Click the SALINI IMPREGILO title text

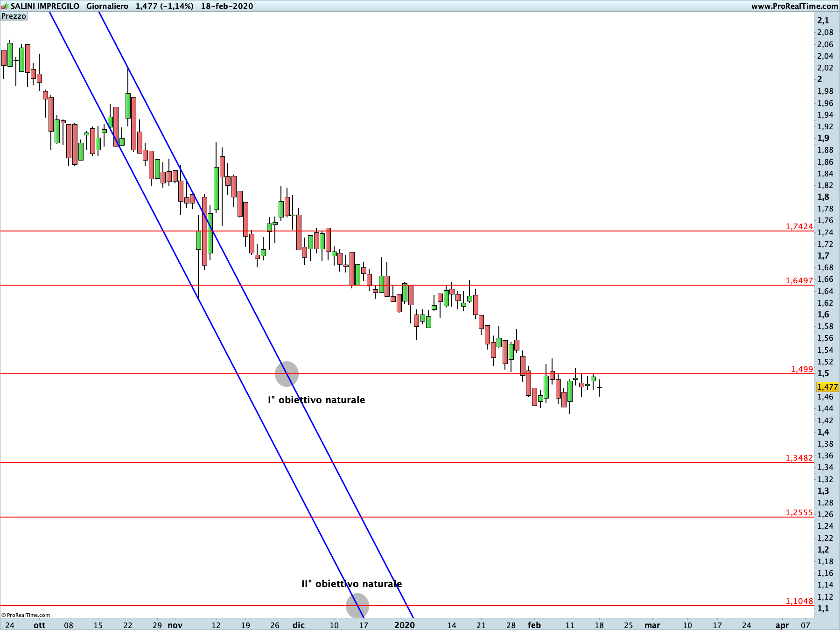click(45, 6)
